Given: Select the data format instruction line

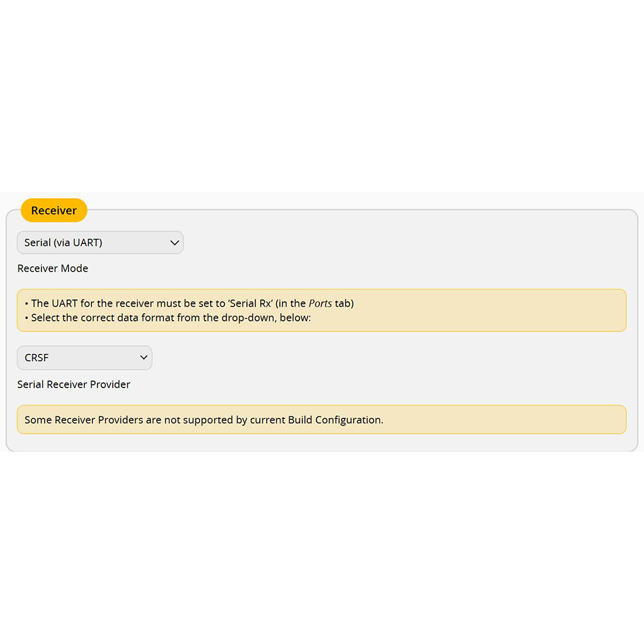Looking at the screenshot, I should pyautogui.click(x=170, y=318).
